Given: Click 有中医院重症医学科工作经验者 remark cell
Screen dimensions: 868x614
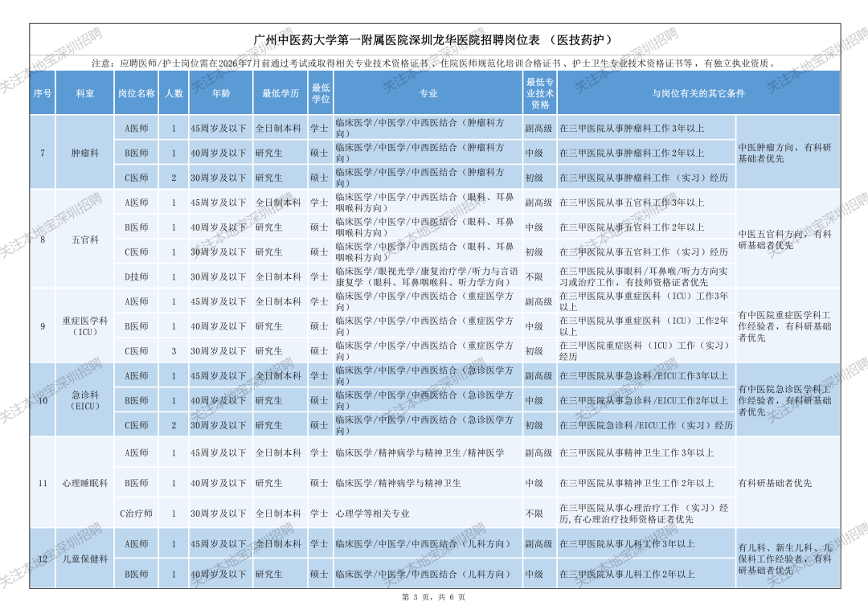Looking at the screenshot, I should [788, 326].
